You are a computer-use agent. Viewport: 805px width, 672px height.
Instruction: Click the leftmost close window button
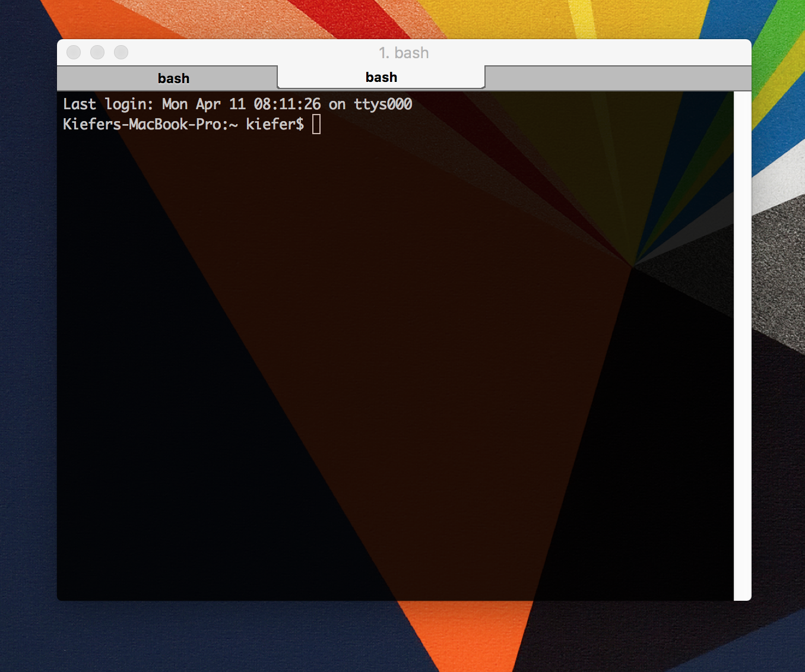[x=74, y=52]
